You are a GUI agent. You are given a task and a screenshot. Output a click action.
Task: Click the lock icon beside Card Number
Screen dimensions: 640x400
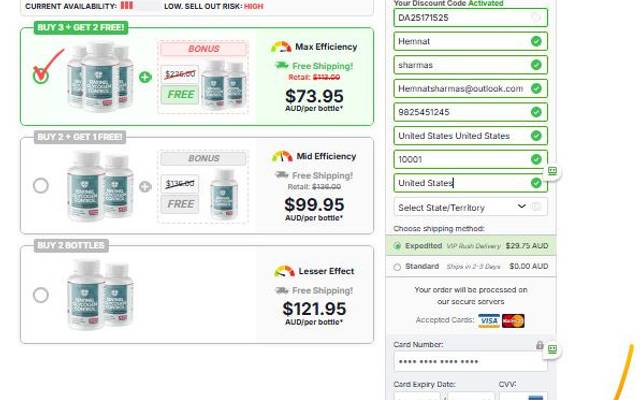(x=540, y=345)
